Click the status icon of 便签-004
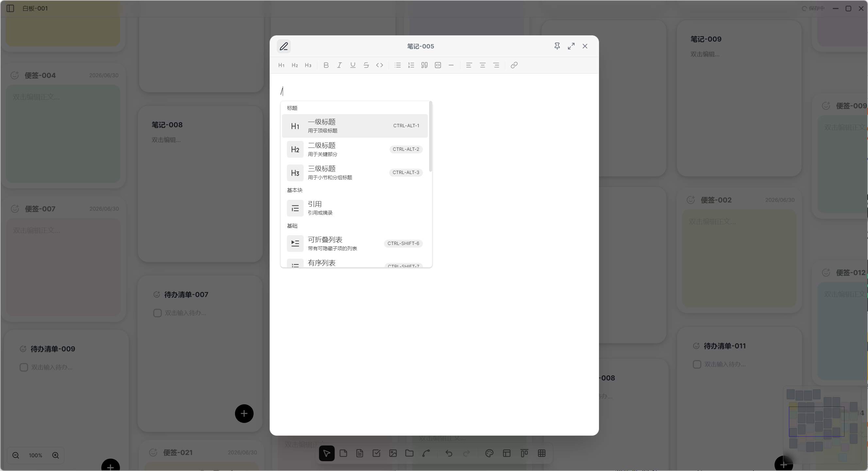The width and height of the screenshot is (868, 471). click(x=14, y=76)
